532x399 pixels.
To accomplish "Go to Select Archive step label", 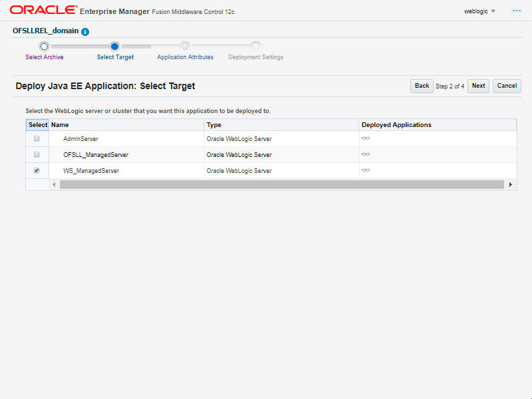I will pyautogui.click(x=45, y=57).
